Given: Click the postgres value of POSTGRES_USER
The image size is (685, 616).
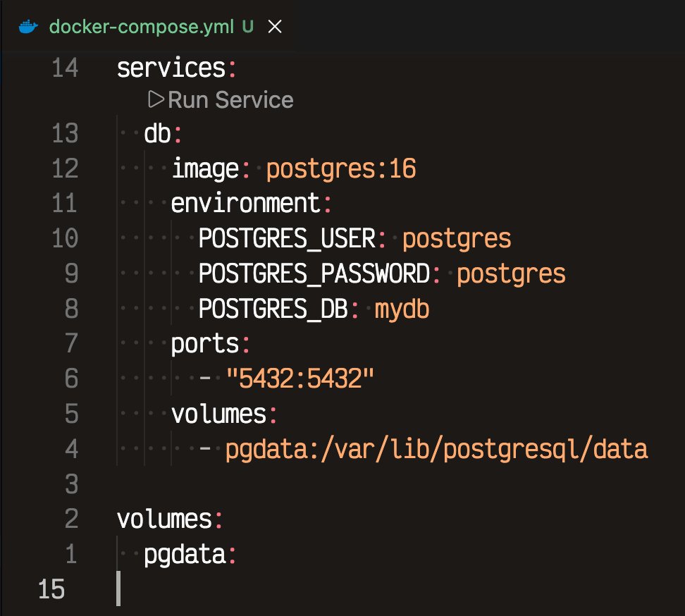Looking at the screenshot, I should point(457,240).
